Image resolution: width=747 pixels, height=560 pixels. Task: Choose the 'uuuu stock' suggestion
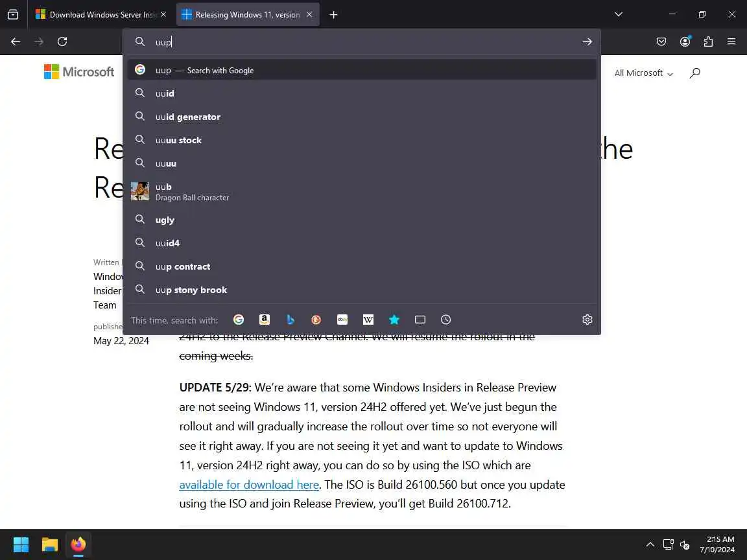coord(362,140)
